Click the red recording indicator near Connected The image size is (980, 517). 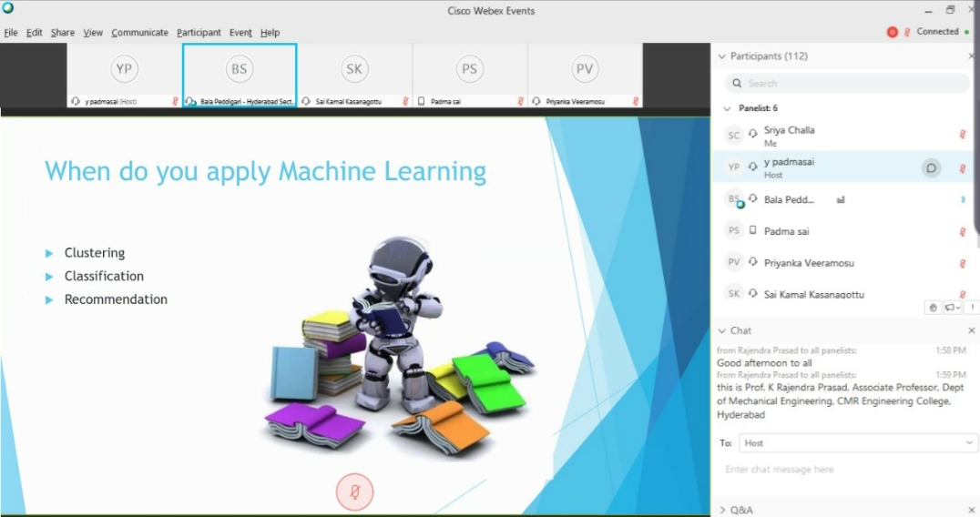click(x=893, y=32)
